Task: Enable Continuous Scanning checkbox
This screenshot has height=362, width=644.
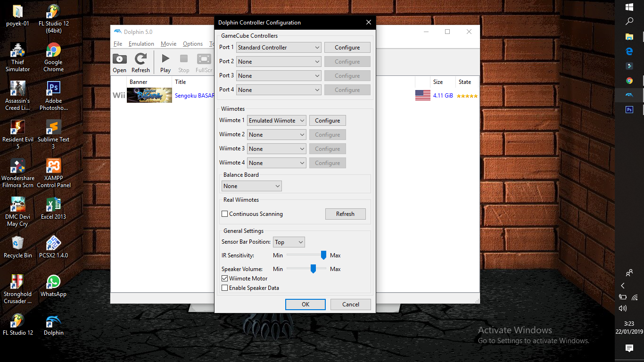Action: point(225,214)
